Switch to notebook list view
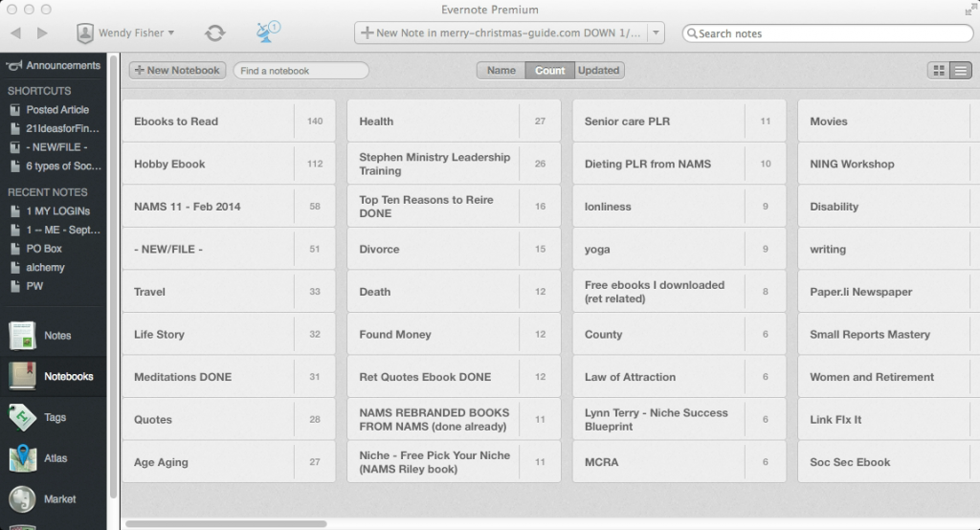The height and width of the screenshot is (530, 980). point(961,71)
